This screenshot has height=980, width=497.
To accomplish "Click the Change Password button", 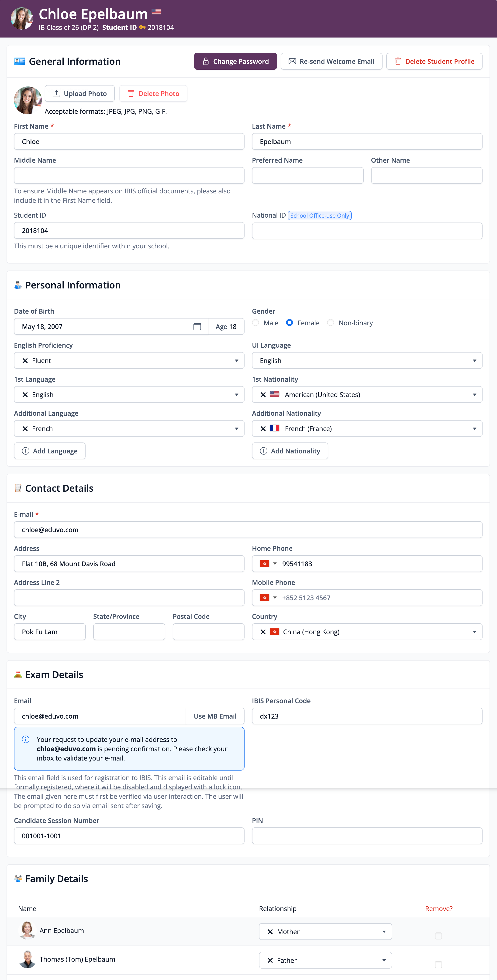I will pyautogui.click(x=235, y=61).
